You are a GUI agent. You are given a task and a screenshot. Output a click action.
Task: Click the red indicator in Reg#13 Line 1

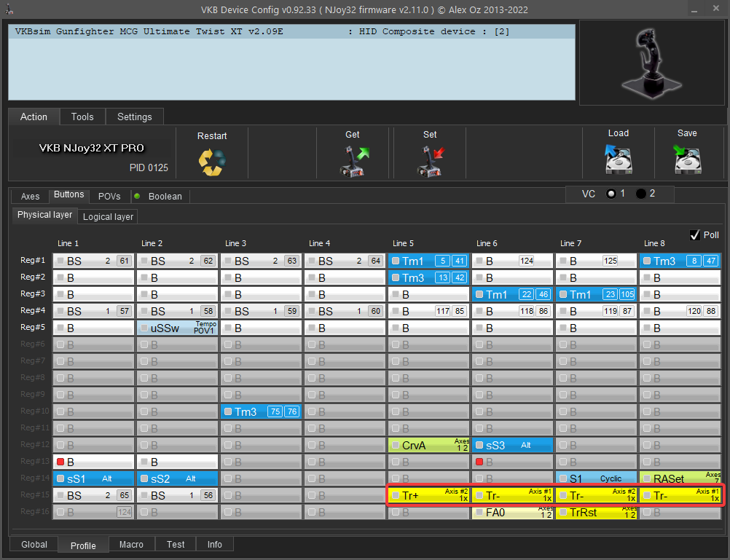pyautogui.click(x=61, y=462)
